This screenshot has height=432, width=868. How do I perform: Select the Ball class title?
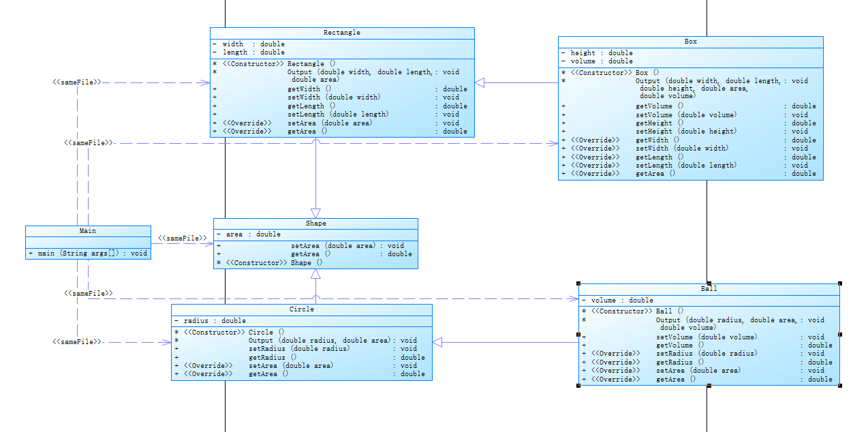709,289
